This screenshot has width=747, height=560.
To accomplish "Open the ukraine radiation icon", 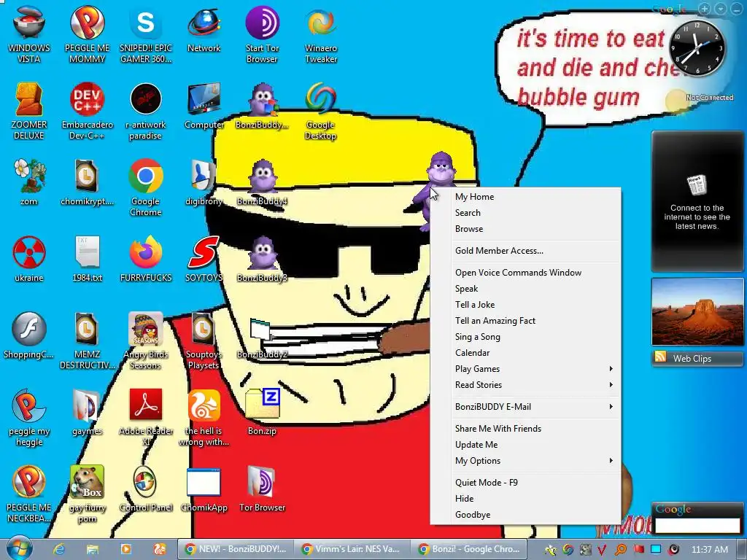I will click(28, 259).
